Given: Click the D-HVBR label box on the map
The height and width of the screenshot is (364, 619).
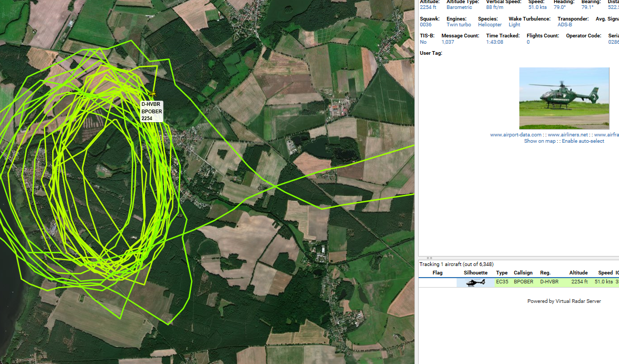Looking at the screenshot, I should pos(152,112).
